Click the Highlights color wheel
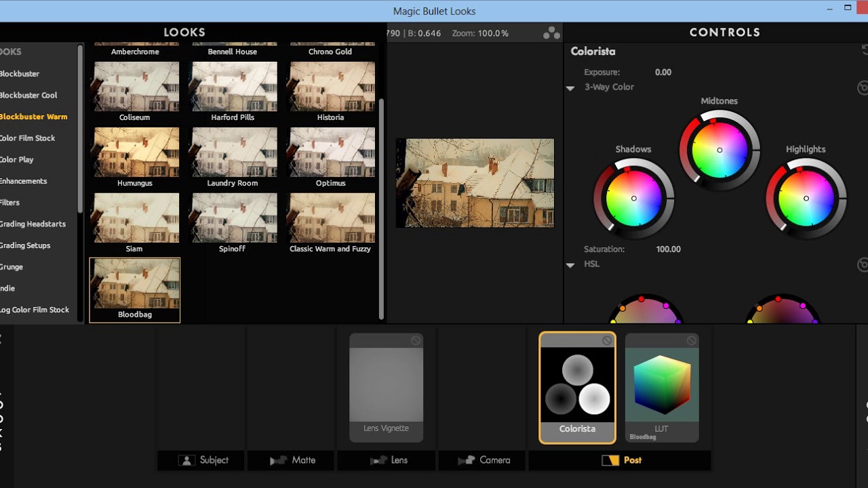The image size is (868, 488). click(x=806, y=199)
